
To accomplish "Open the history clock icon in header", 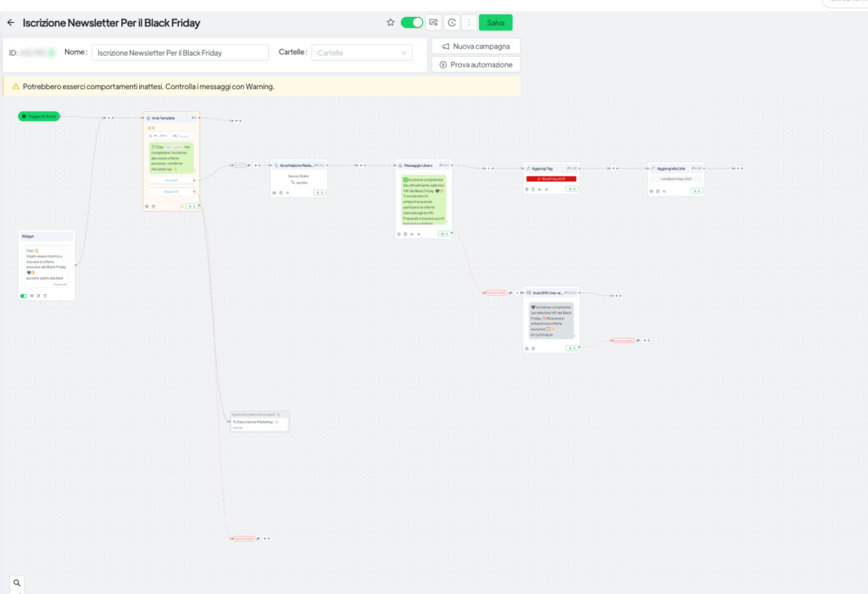I will tap(452, 23).
